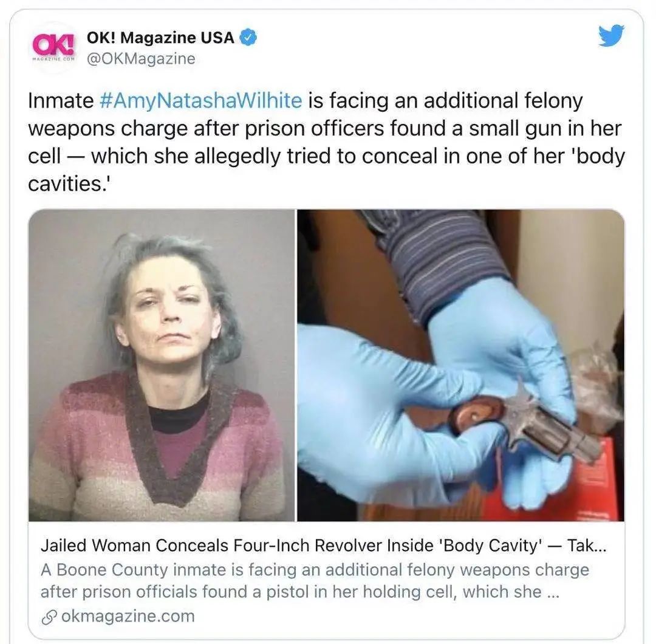Screen dimensions: 656x644
Task: Click the chain link icon beside okmagazine.com
Action: (49, 617)
